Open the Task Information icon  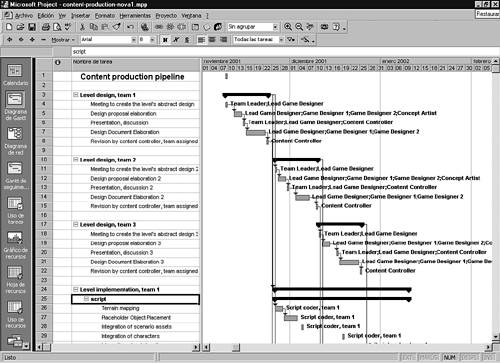coord(196,27)
